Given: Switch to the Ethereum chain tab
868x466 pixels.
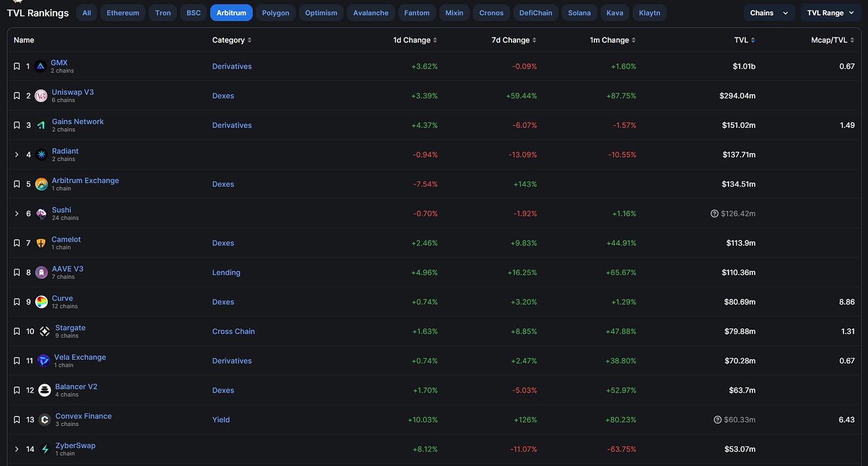Looking at the screenshot, I should point(123,13).
